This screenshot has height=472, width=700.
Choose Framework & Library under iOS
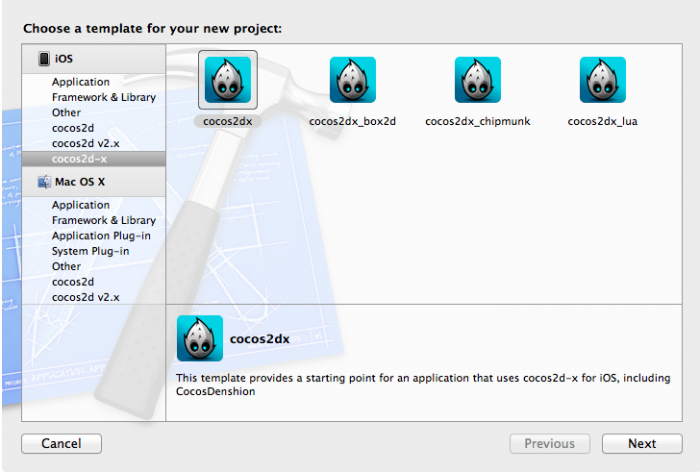104,97
